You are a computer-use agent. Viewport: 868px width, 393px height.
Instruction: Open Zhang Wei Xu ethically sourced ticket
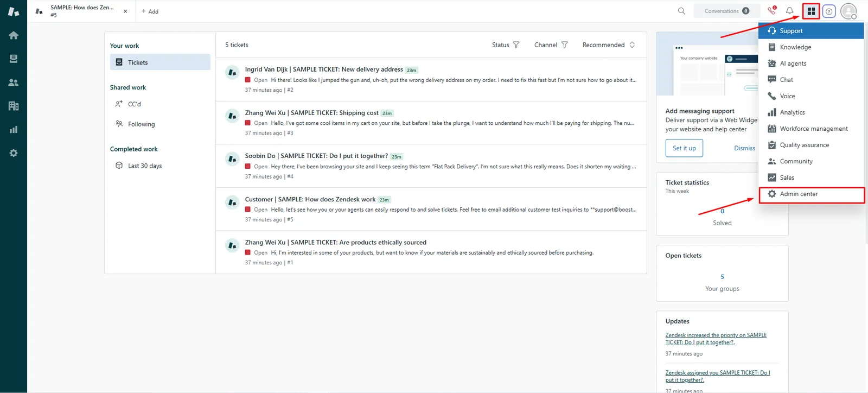(431, 252)
